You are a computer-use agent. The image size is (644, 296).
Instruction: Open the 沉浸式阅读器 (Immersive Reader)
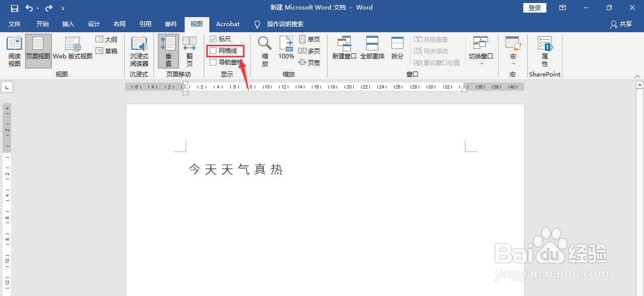tap(139, 50)
